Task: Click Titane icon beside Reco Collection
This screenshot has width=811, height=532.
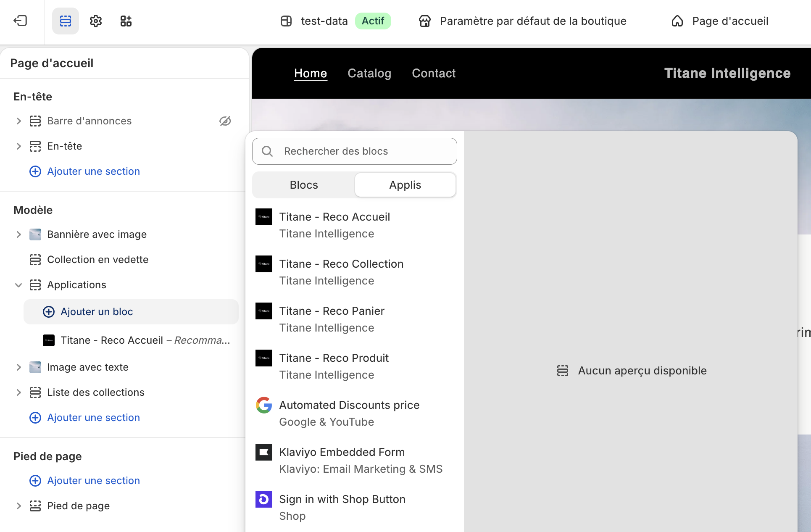Action: [264, 264]
